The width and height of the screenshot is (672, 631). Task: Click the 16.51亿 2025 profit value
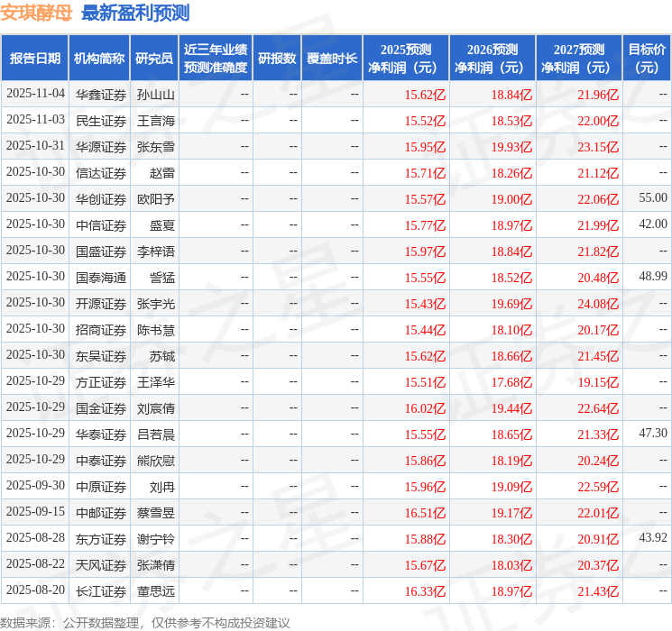(425, 513)
